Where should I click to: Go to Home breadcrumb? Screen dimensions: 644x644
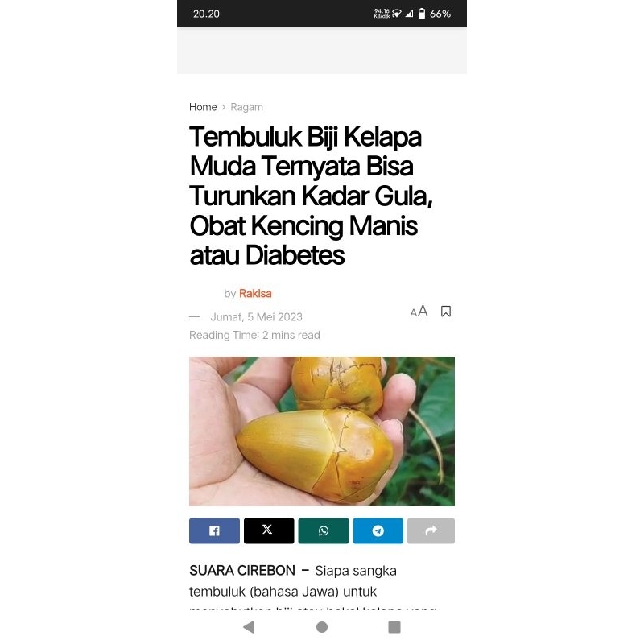point(203,107)
